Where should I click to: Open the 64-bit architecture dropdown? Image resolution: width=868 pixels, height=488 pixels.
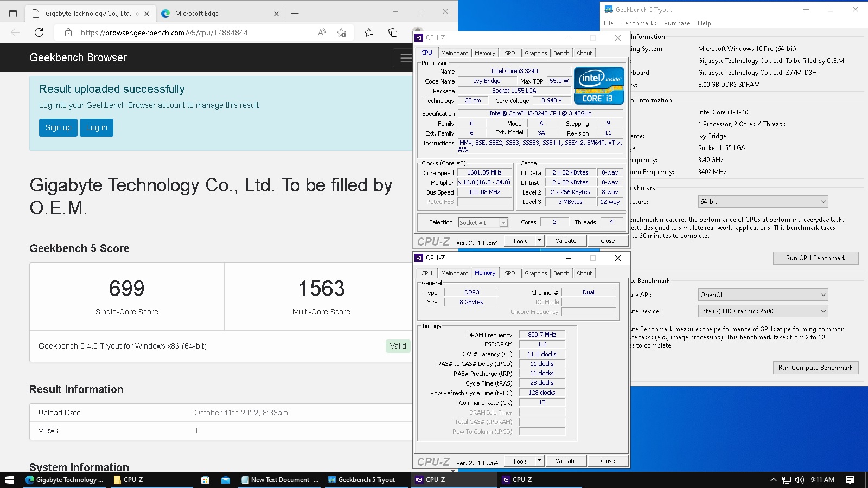point(763,202)
